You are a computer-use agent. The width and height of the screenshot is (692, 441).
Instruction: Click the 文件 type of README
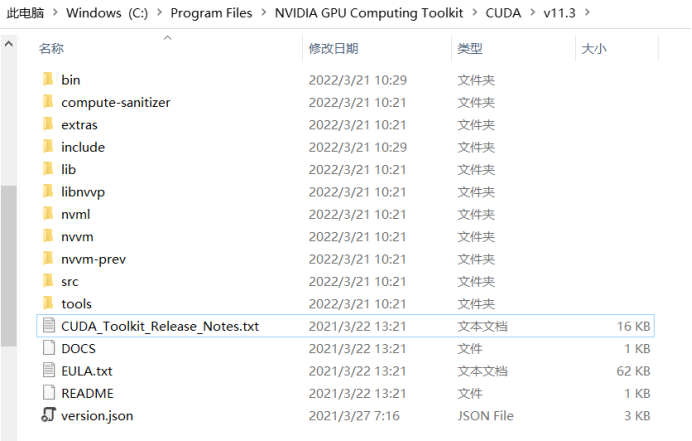pos(470,393)
